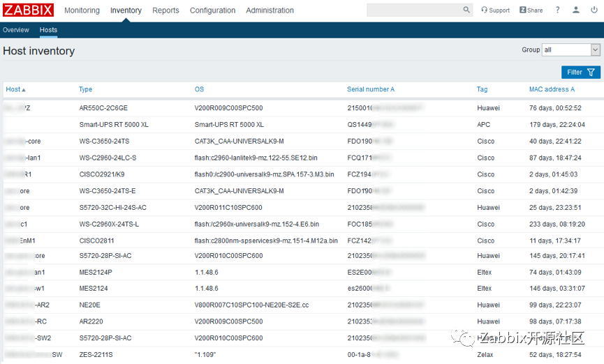Click type cell ZES-2211S
This screenshot has width=604, height=364.
(96, 354)
